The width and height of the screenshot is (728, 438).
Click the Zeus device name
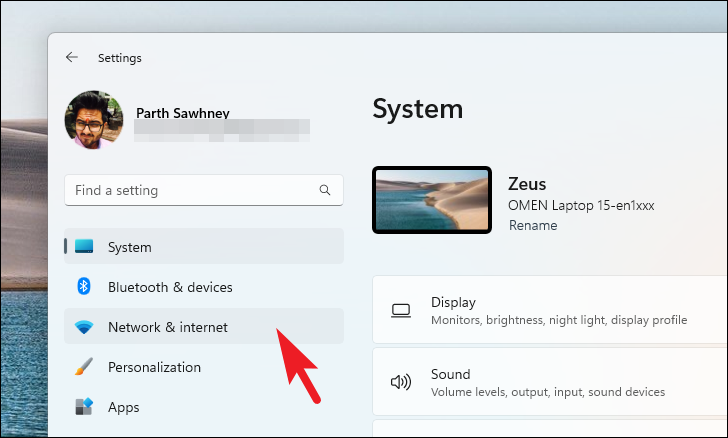click(527, 184)
